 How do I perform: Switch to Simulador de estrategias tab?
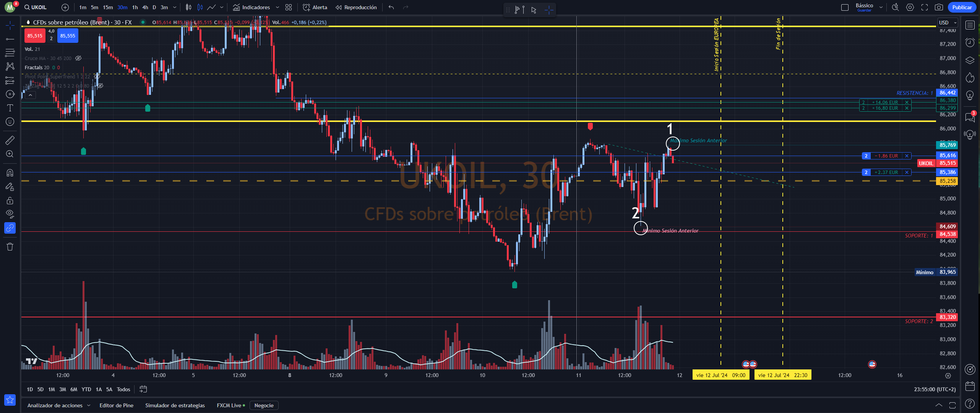(x=175, y=405)
